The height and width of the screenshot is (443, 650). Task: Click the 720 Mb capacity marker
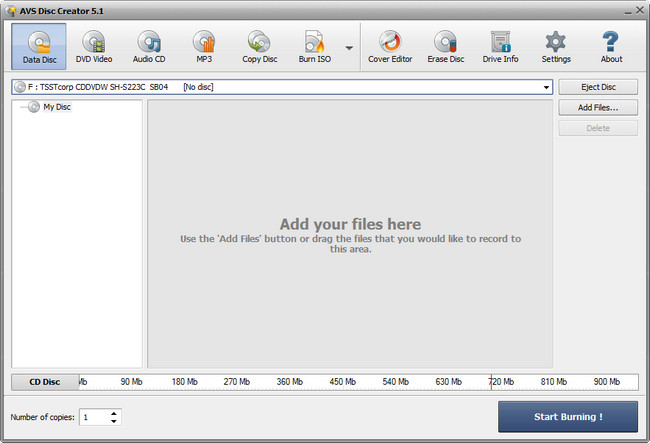[x=500, y=382]
